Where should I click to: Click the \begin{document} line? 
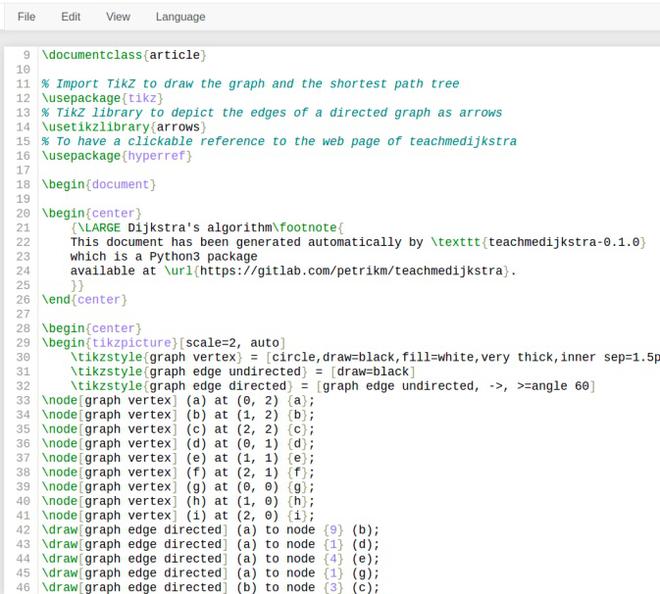click(x=98, y=184)
